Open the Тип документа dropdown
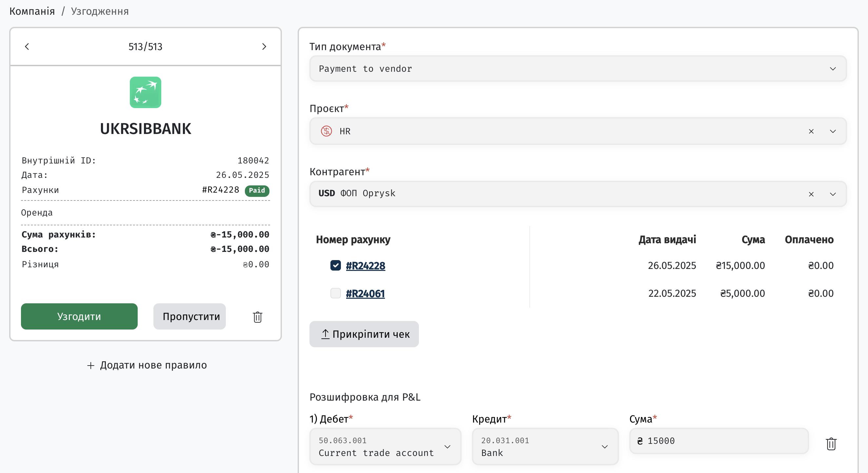The height and width of the screenshot is (473, 868). tap(578, 69)
